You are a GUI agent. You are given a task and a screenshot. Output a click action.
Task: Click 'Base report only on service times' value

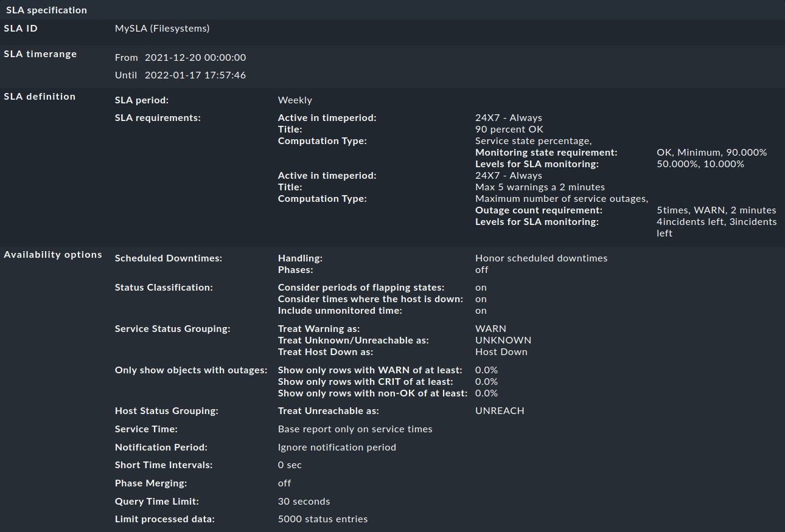355,429
